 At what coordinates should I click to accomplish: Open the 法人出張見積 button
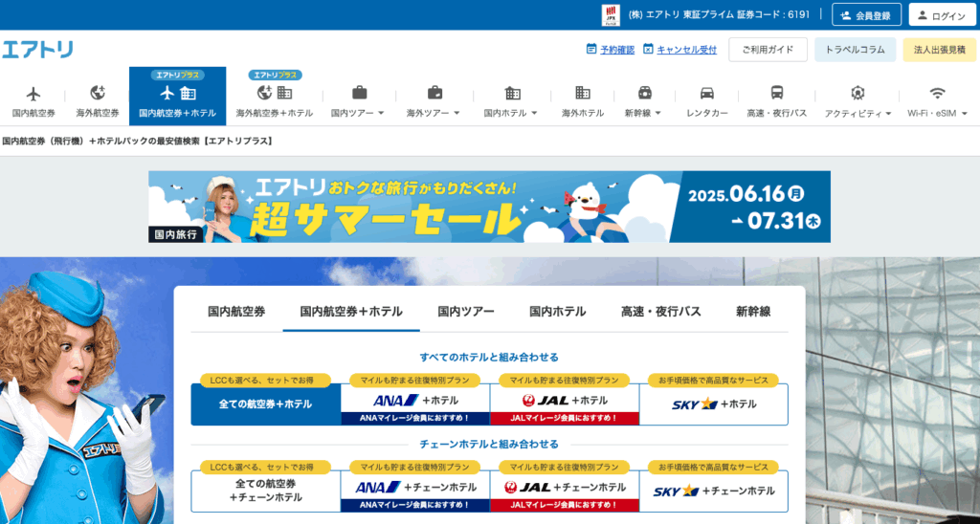click(940, 50)
